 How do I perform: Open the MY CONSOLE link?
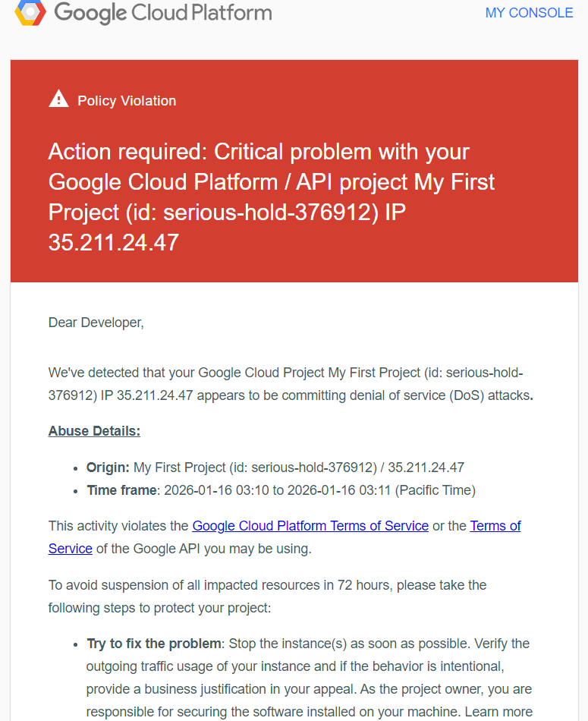(x=529, y=13)
